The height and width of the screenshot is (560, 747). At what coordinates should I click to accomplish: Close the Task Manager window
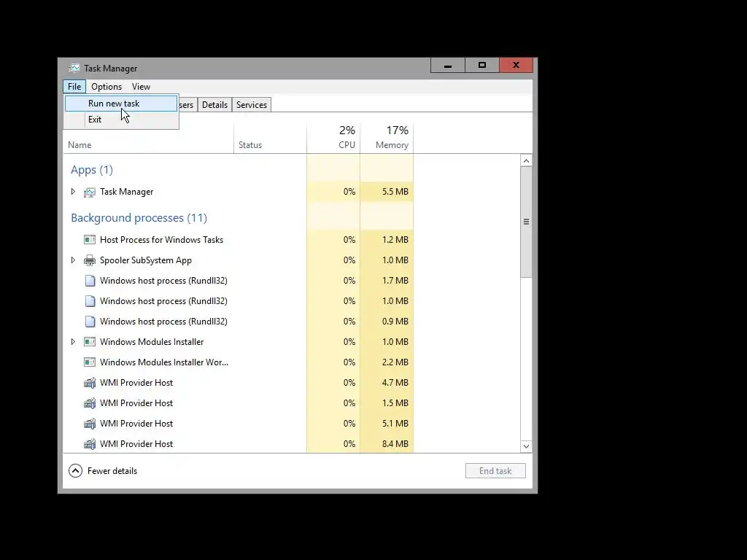click(x=516, y=65)
